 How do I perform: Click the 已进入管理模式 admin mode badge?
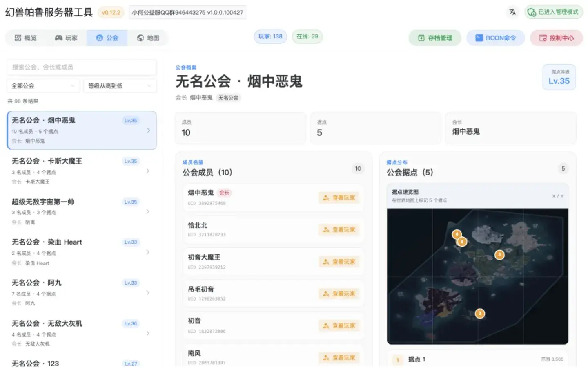(x=554, y=12)
